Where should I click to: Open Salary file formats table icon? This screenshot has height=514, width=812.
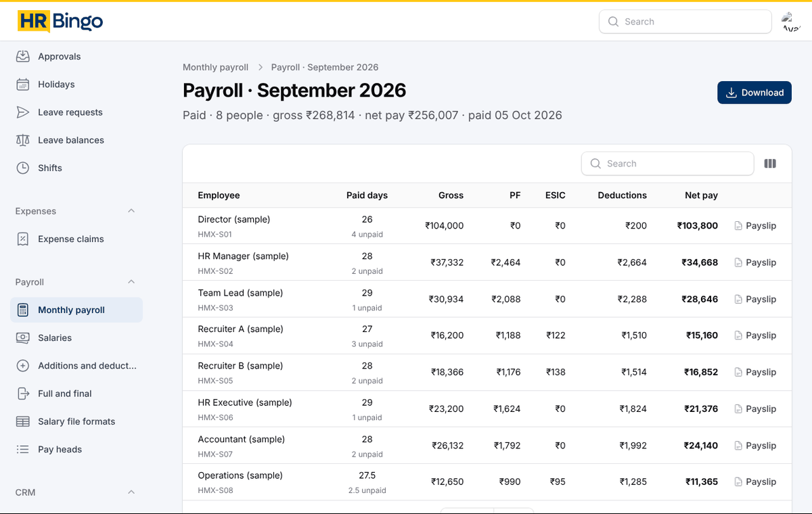click(23, 421)
